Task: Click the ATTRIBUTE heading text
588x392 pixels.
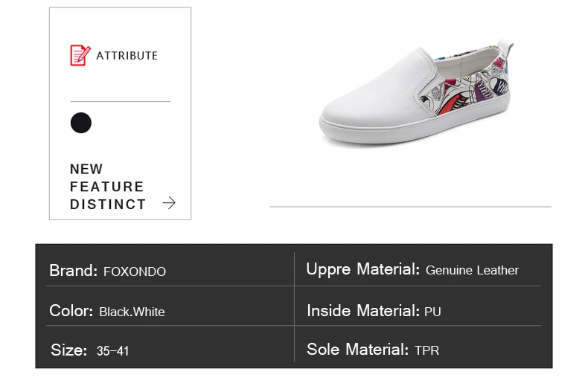Action: [127, 56]
